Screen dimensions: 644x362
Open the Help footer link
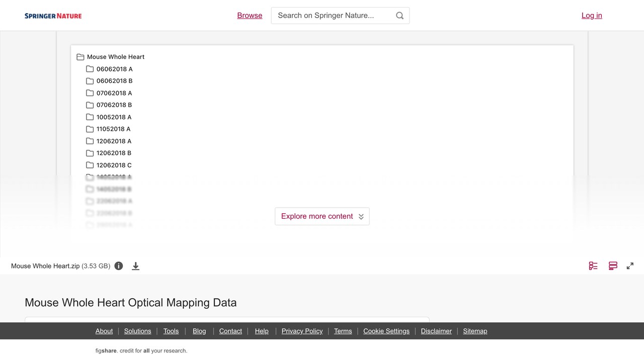pyautogui.click(x=262, y=331)
